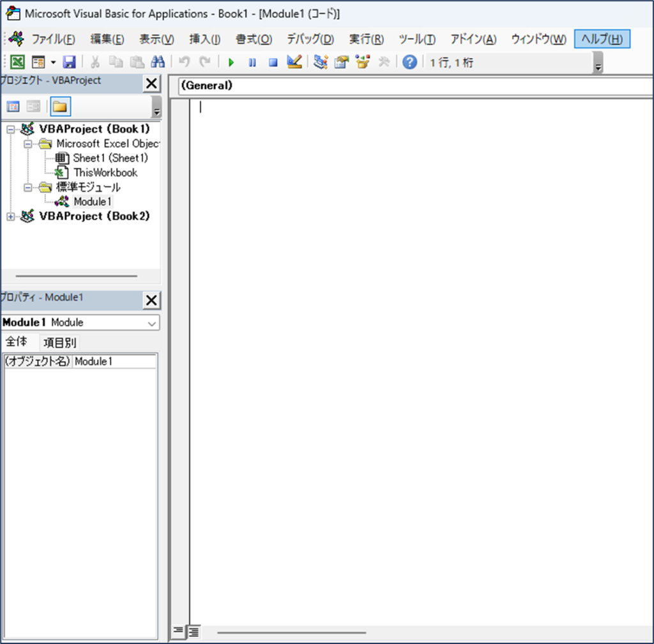Click the (オブジェクト名) property label
The height and width of the screenshot is (644, 654).
click(x=38, y=361)
